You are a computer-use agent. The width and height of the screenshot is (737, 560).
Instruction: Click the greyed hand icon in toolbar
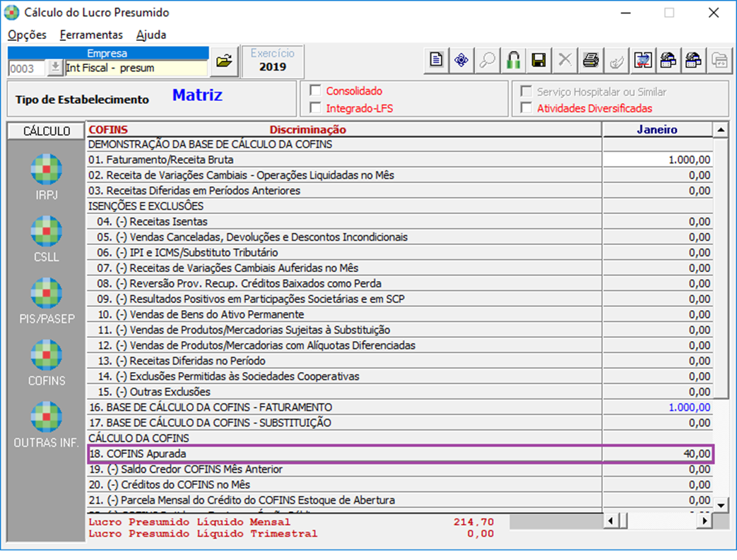tap(617, 60)
